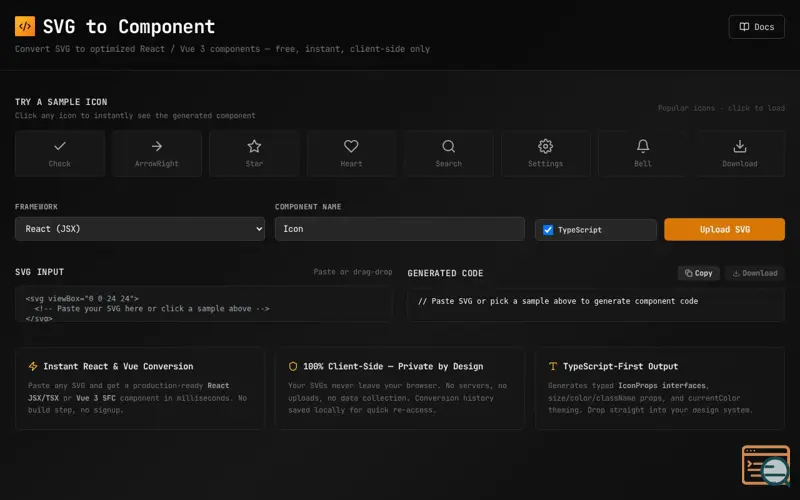Image resolution: width=800 pixels, height=500 pixels.
Task: Click the "Popular icons · click to load" text
Action: (x=721, y=108)
